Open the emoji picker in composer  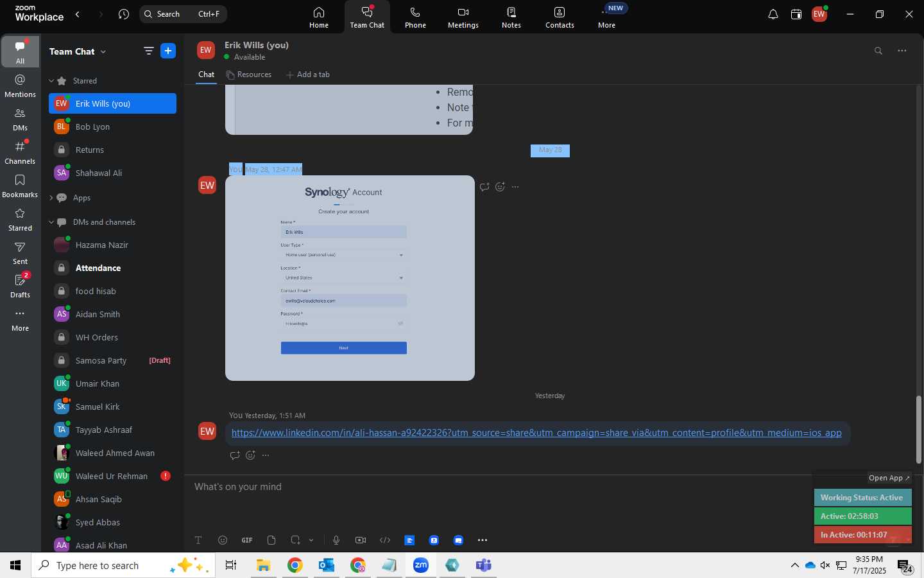click(x=223, y=540)
